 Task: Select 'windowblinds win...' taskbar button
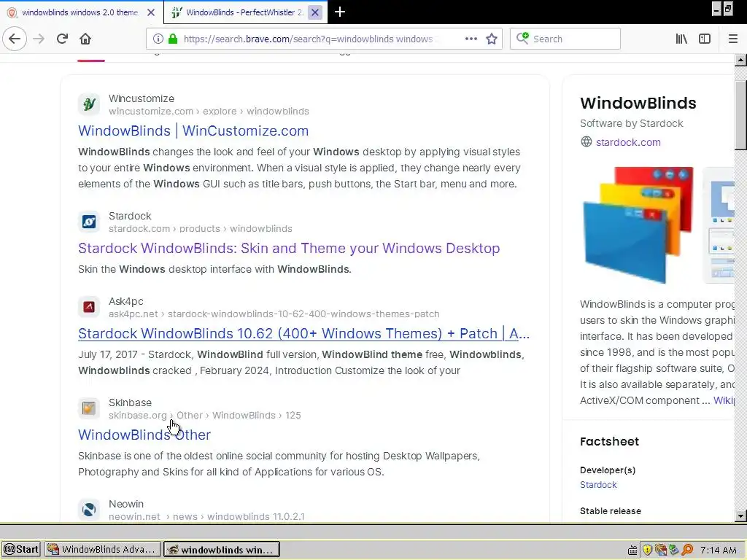point(222,550)
